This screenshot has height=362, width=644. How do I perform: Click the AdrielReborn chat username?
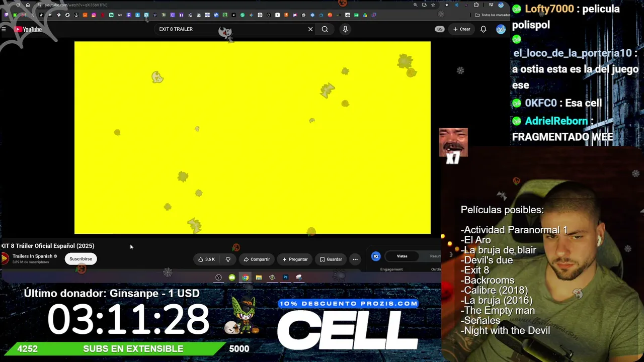pos(556,121)
